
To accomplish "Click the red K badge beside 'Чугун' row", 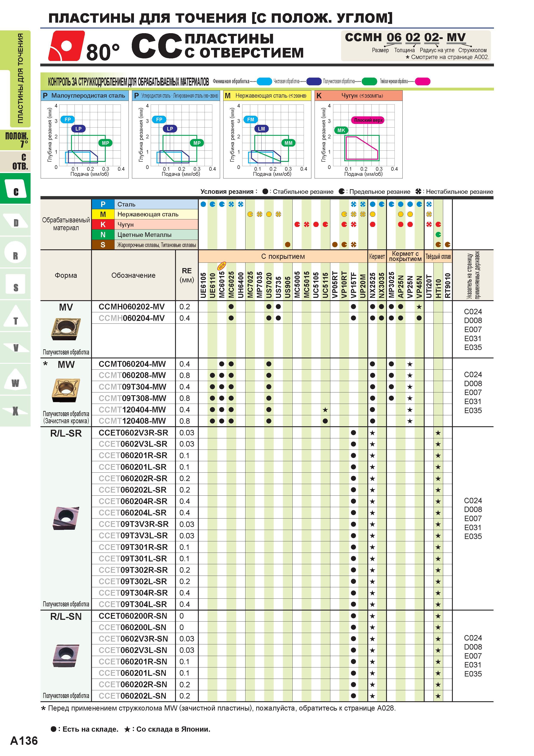I will click(103, 225).
